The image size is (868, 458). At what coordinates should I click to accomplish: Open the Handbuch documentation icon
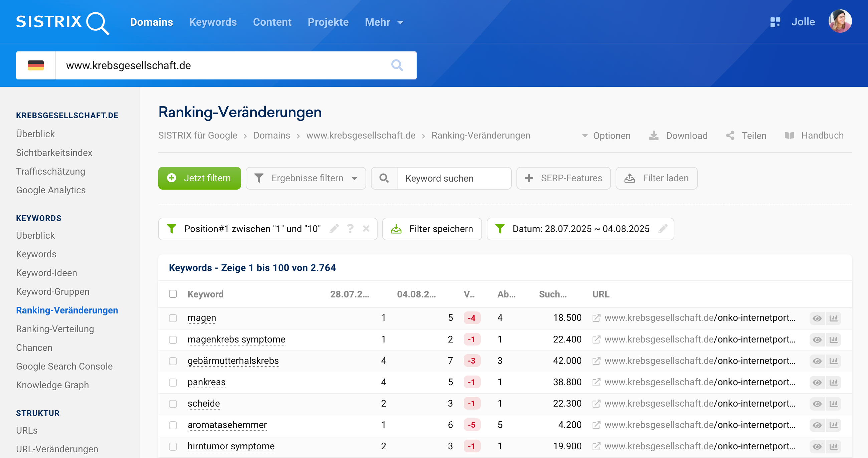[x=789, y=136]
